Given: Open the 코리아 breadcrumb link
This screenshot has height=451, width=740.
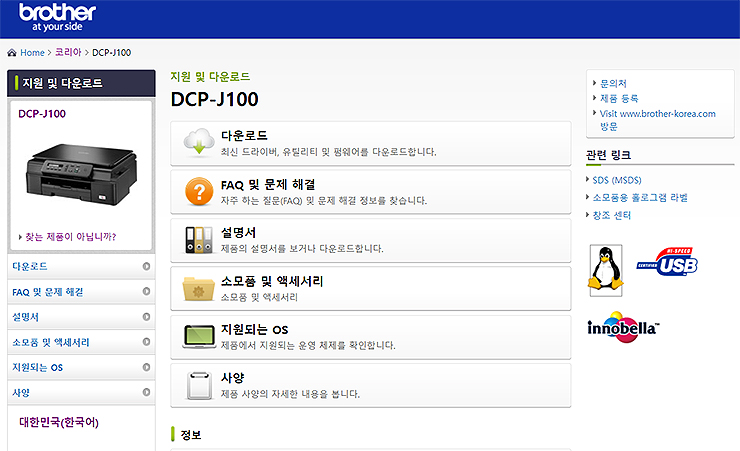Looking at the screenshot, I should click(x=68, y=52).
